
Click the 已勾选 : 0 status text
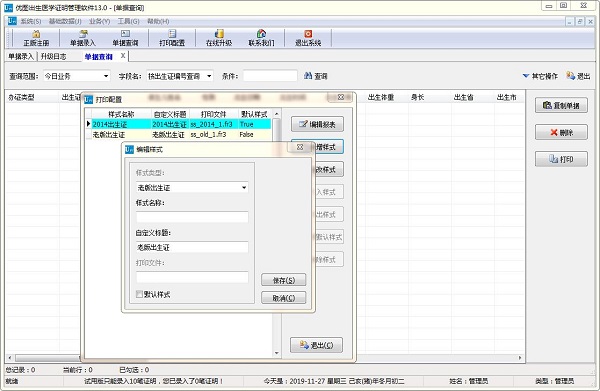tap(134, 370)
